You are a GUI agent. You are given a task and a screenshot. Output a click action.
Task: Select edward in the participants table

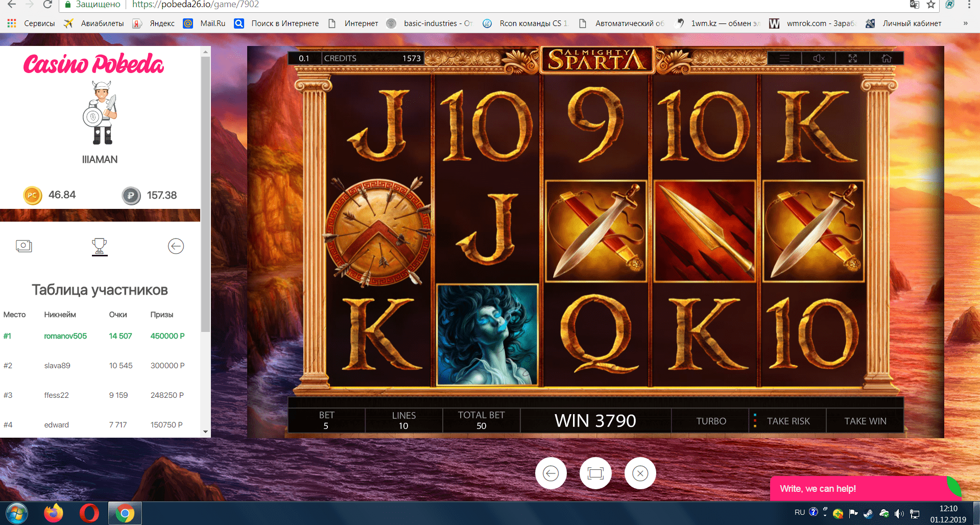point(56,425)
